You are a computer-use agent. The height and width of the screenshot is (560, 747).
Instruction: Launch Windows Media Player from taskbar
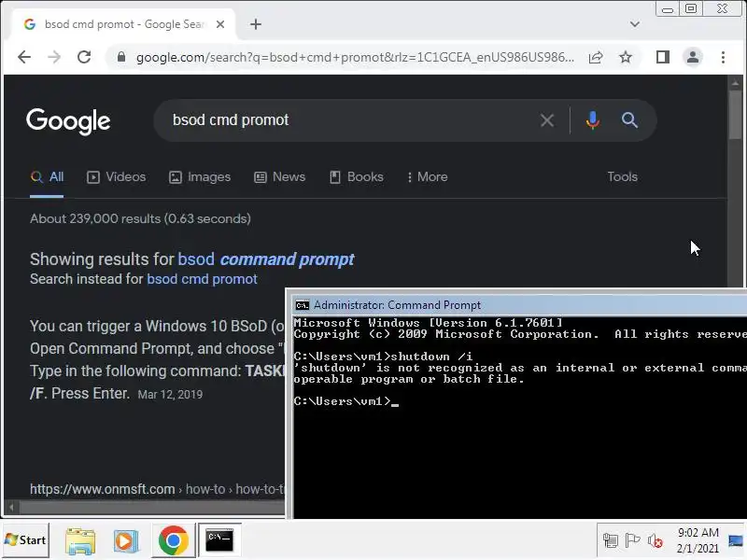(x=126, y=541)
